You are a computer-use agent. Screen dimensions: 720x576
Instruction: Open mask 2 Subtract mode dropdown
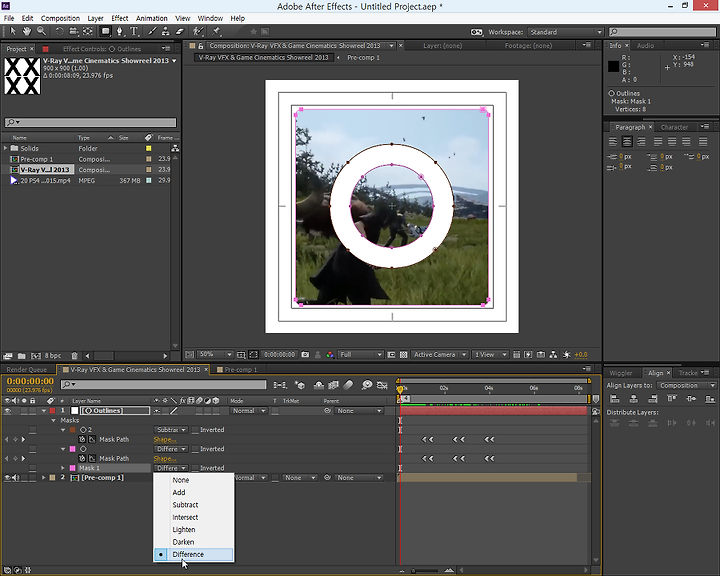[x=170, y=430]
